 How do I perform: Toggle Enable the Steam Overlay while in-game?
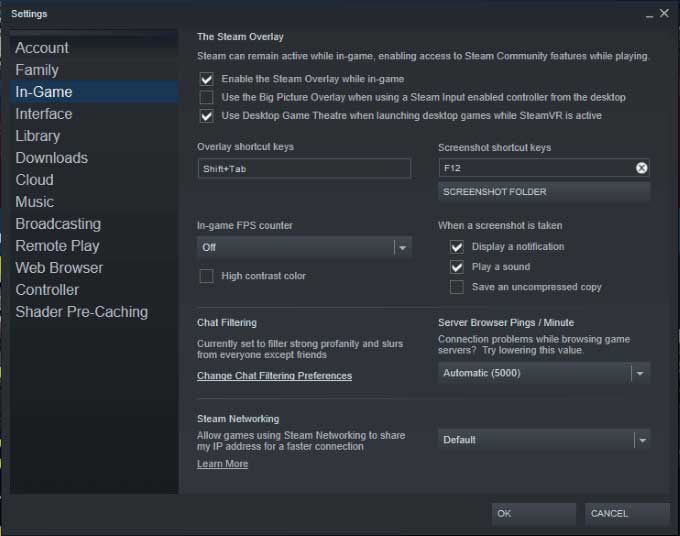click(206, 79)
